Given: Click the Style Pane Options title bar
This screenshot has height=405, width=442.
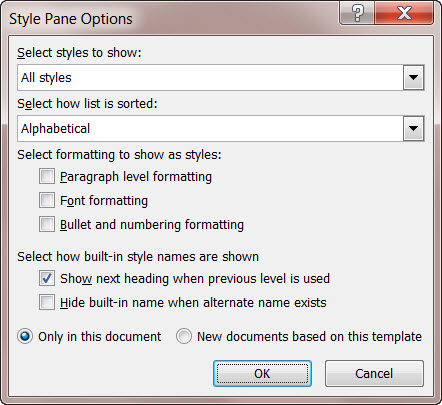Looking at the screenshot, I should pyautogui.click(x=167, y=18).
